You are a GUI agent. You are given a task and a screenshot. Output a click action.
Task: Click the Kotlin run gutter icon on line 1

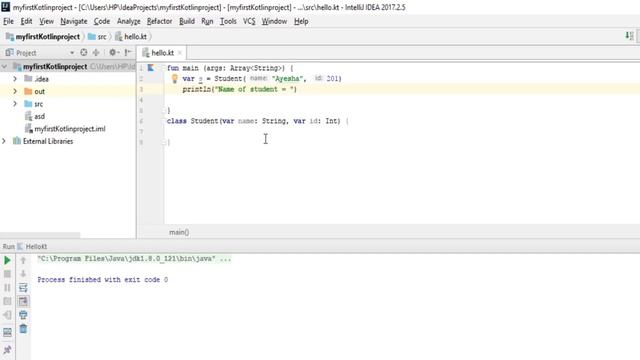click(x=151, y=68)
